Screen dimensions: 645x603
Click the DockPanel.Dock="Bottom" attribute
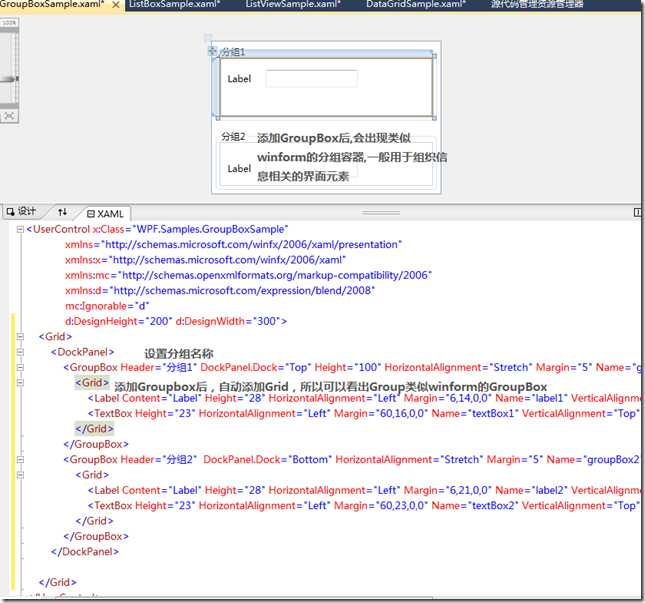tap(267, 459)
